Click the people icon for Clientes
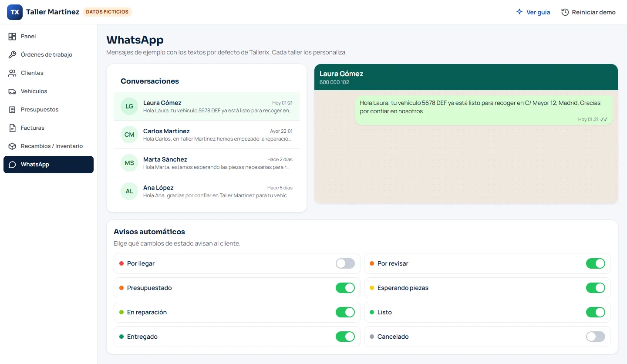 pyautogui.click(x=12, y=73)
